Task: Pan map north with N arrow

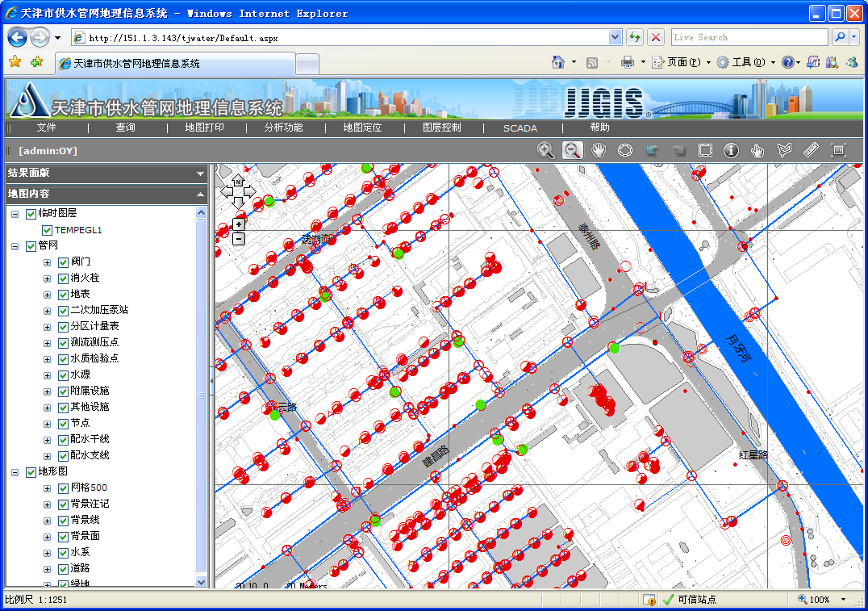Action: [238, 181]
